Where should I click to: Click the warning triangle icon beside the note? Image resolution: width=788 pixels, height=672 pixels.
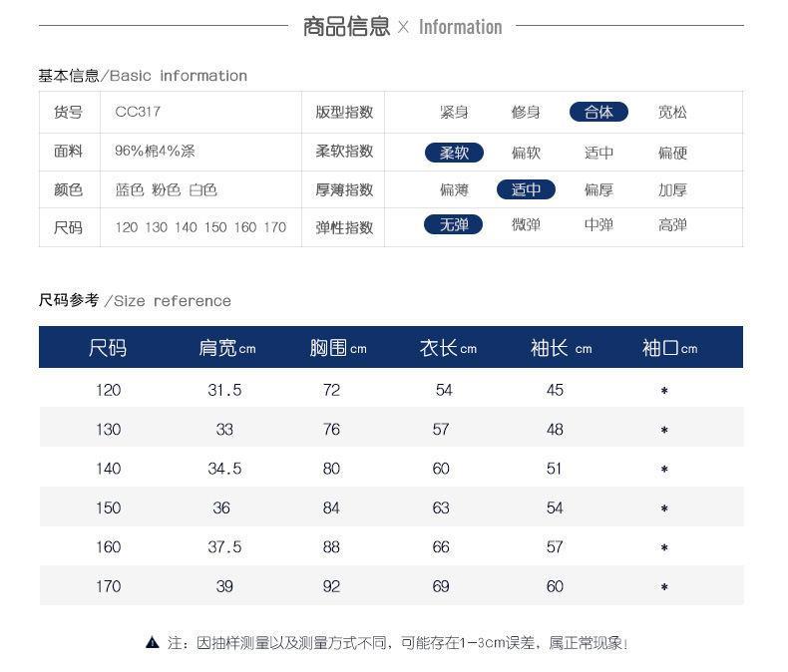(153, 642)
